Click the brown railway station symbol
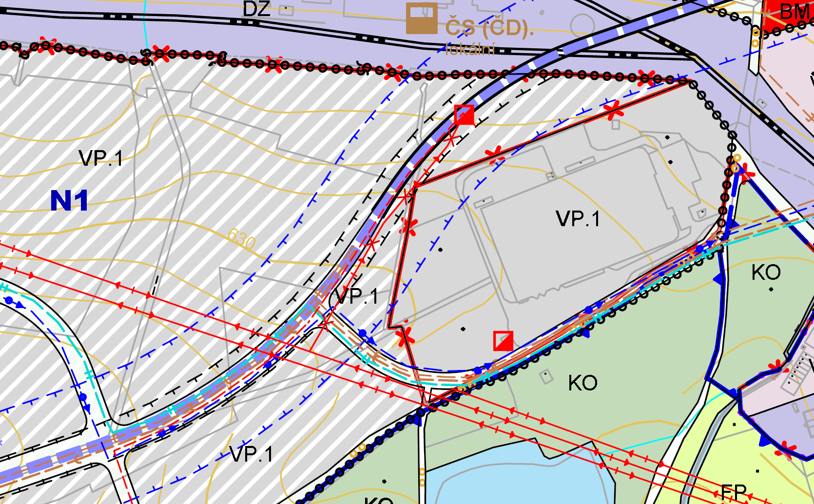 [x=422, y=18]
